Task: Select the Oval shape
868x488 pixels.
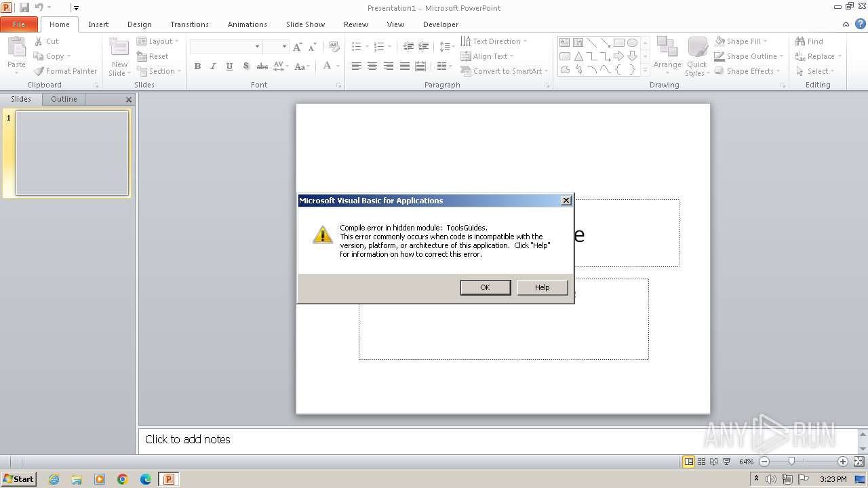Action: [x=632, y=42]
